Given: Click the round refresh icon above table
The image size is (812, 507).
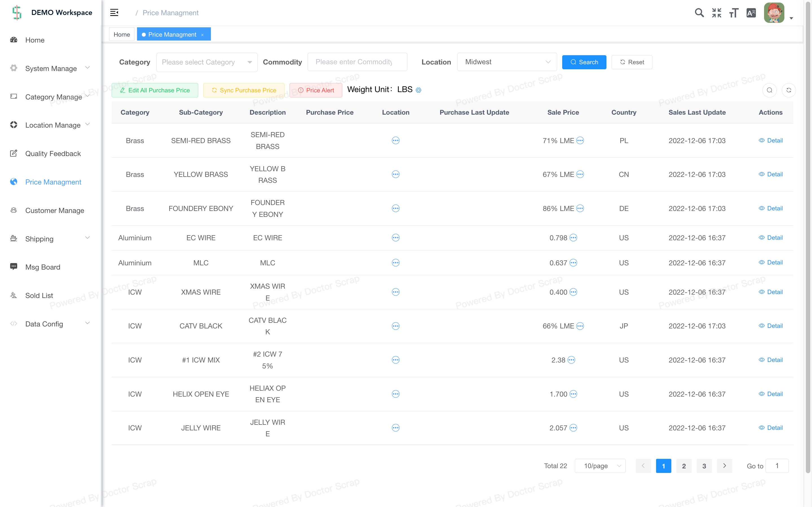Looking at the screenshot, I should pos(789,90).
